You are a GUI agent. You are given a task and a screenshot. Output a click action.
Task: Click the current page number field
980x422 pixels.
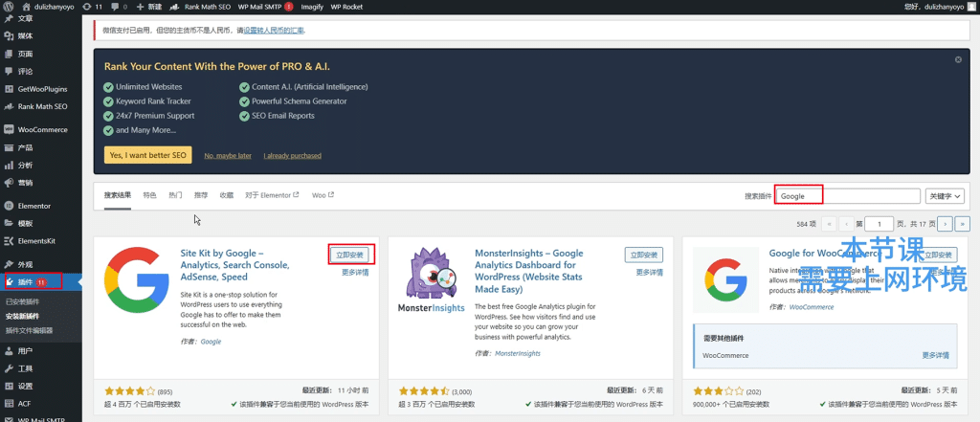(x=880, y=223)
